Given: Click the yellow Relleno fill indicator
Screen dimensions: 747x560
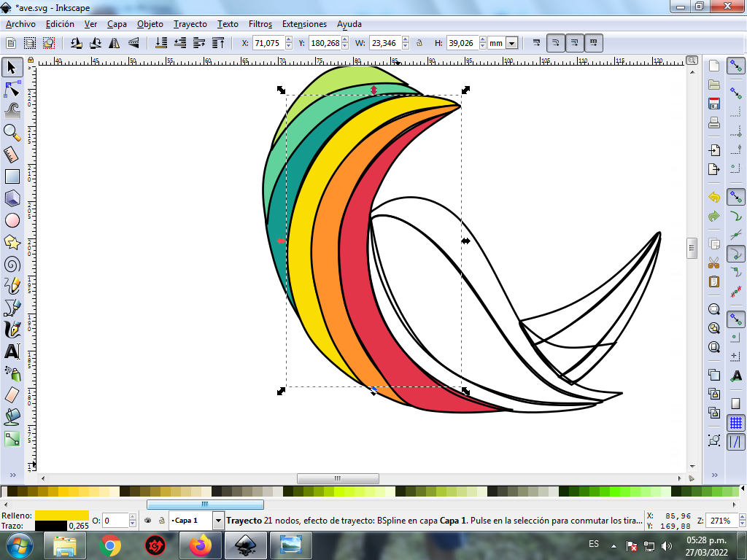Looking at the screenshot, I should coord(61,516).
